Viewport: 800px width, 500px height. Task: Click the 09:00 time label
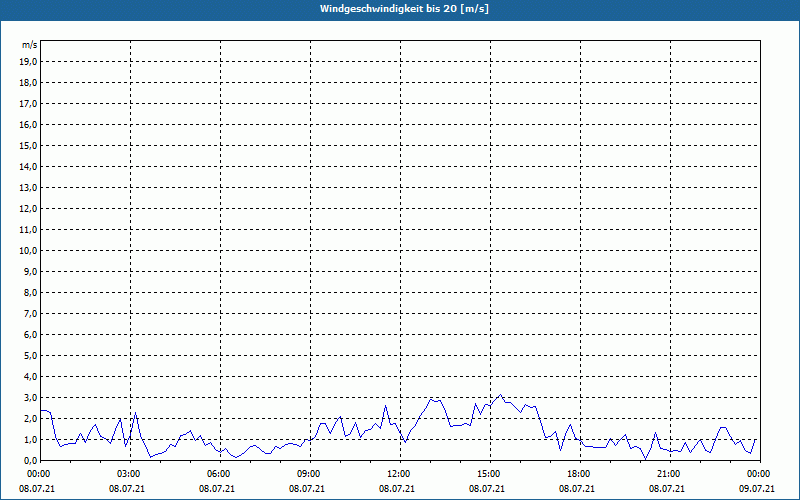click(308, 474)
